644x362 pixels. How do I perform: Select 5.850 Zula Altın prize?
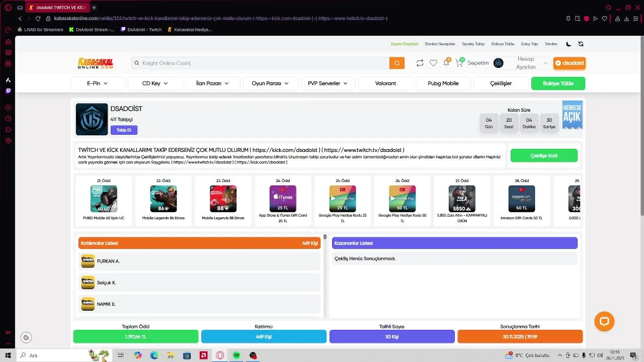click(x=462, y=200)
